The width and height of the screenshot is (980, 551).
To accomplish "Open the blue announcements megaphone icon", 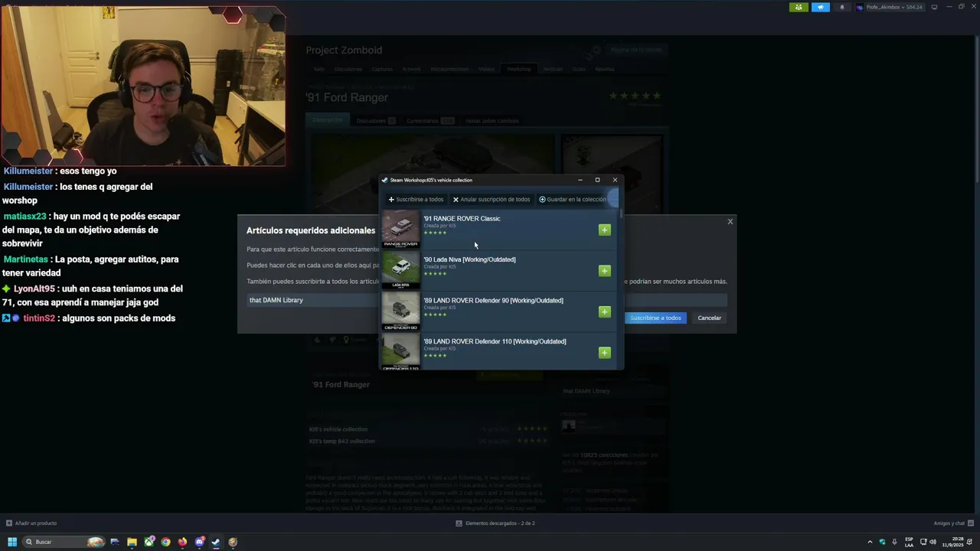I will pos(820,7).
